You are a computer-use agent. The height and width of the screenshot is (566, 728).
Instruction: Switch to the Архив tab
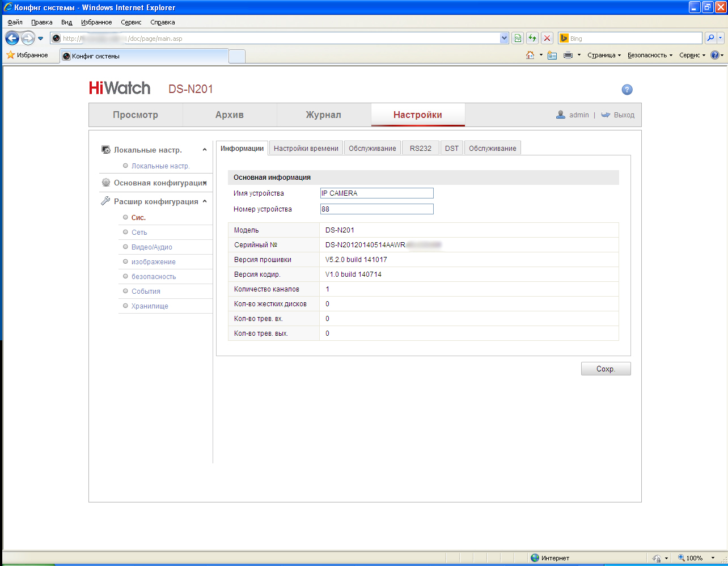(x=230, y=115)
